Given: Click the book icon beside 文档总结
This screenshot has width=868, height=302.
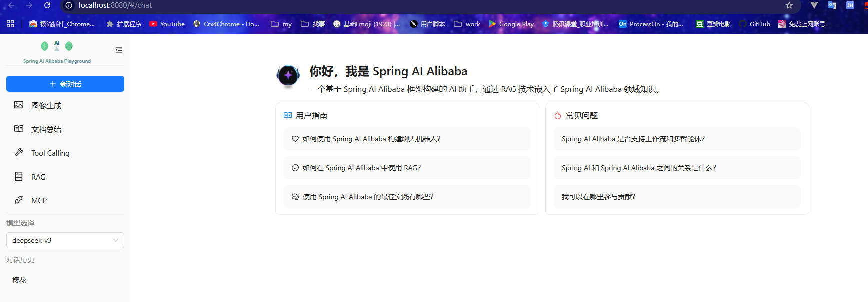Looking at the screenshot, I should 19,129.
